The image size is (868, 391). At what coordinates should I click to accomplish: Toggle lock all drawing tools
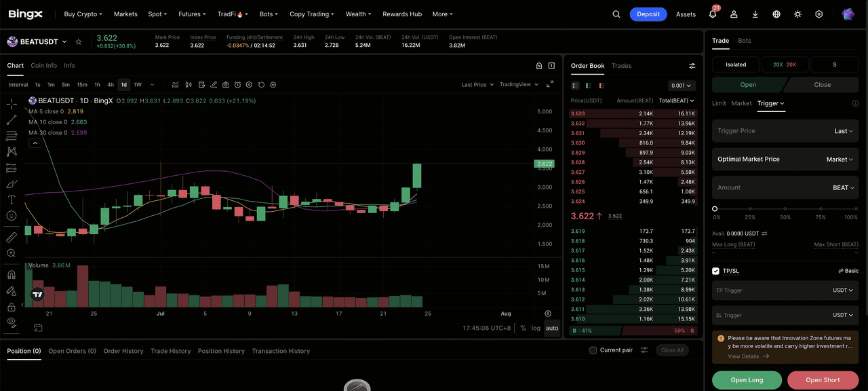(x=12, y=307)
